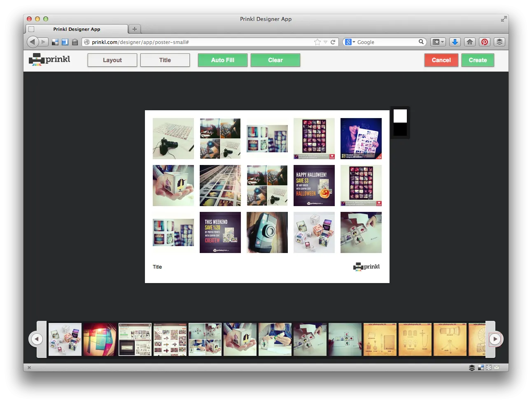Open URL history dropdown arrow
Image resolution: width=532 pixels, height=404 pixels.
[325, 42]
